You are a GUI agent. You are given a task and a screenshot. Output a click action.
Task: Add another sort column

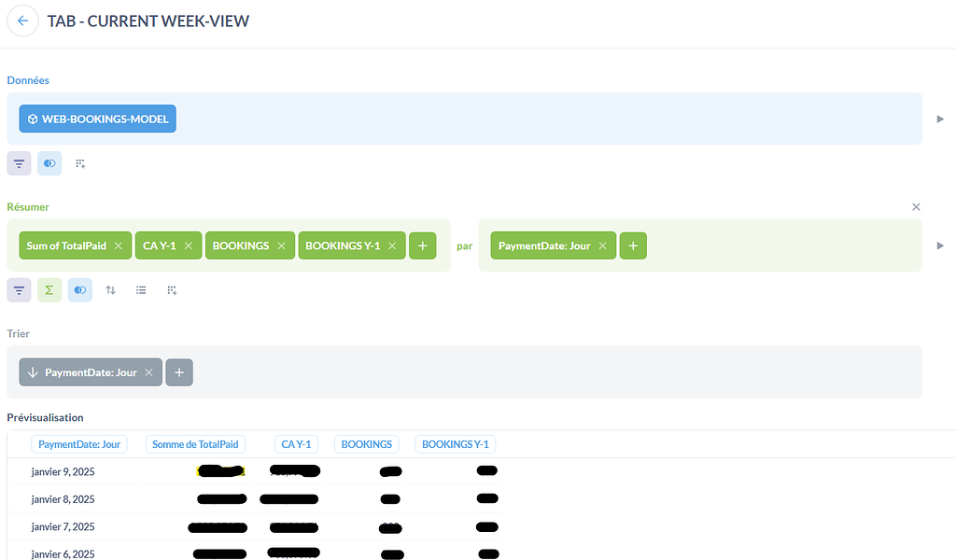coord(179,372)
